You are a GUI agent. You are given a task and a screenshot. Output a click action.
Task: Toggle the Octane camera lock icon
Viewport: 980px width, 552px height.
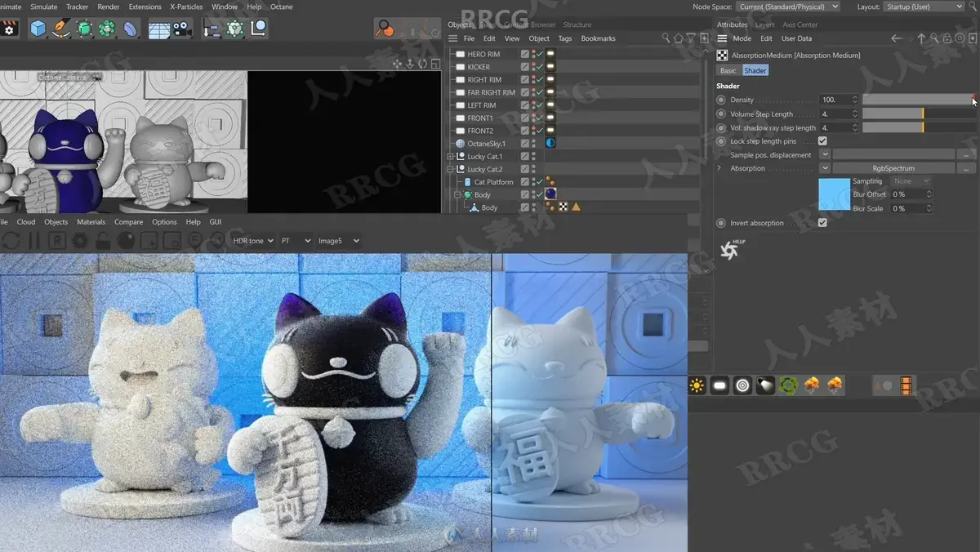pyautogui.click(x=103, y=241)
